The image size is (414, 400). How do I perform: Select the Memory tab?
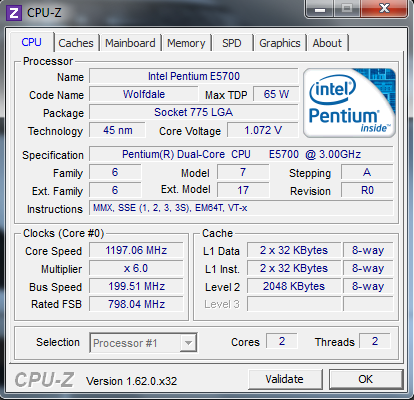tap(186, 43)
